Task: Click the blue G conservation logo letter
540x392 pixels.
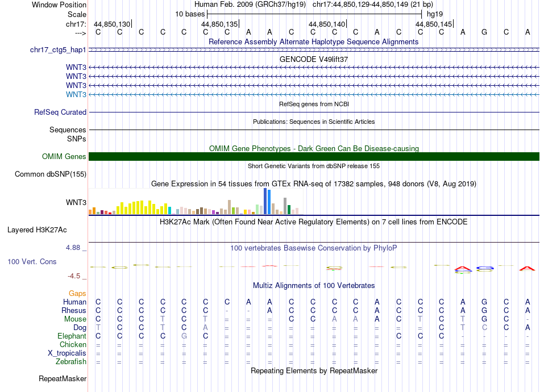Action: click(x=485, y=268)
